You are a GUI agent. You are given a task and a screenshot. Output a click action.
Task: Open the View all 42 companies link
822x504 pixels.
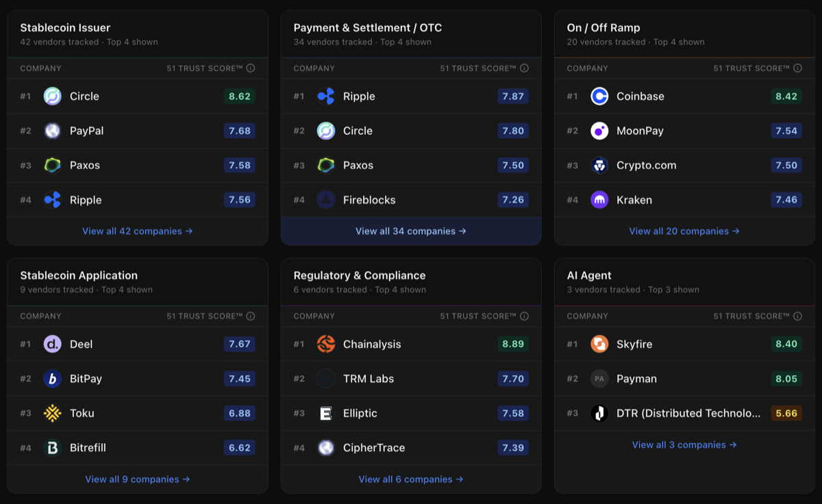(137, 231)
